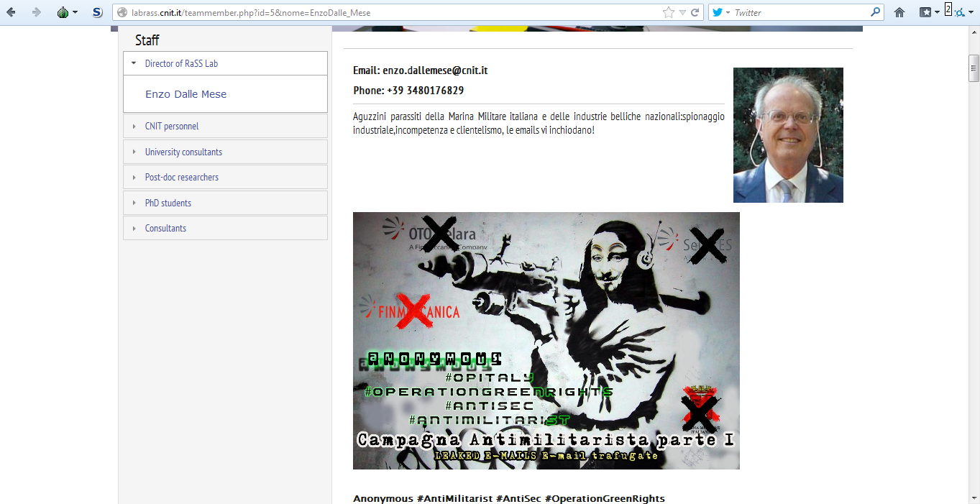This screenshot has height=504, width=980.
Task: Open Enzo Dalle Mese staff link
Action: tap(186, 94)
